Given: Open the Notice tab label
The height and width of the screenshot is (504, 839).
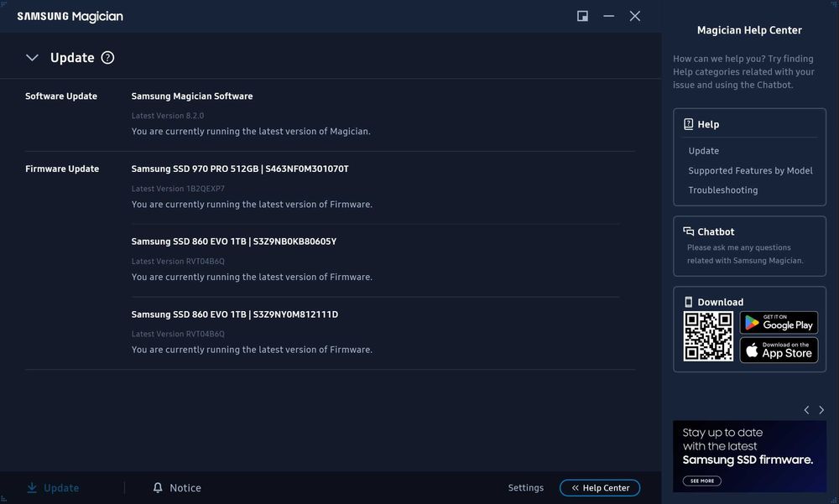Looking at the screenshot, I should pyautogui.click(x=185, y=488).
